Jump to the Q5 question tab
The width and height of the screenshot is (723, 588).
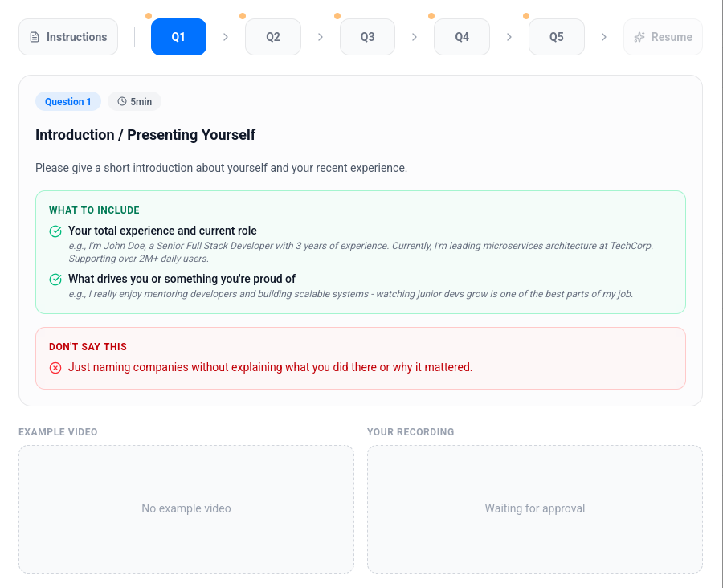coord(556,37)
